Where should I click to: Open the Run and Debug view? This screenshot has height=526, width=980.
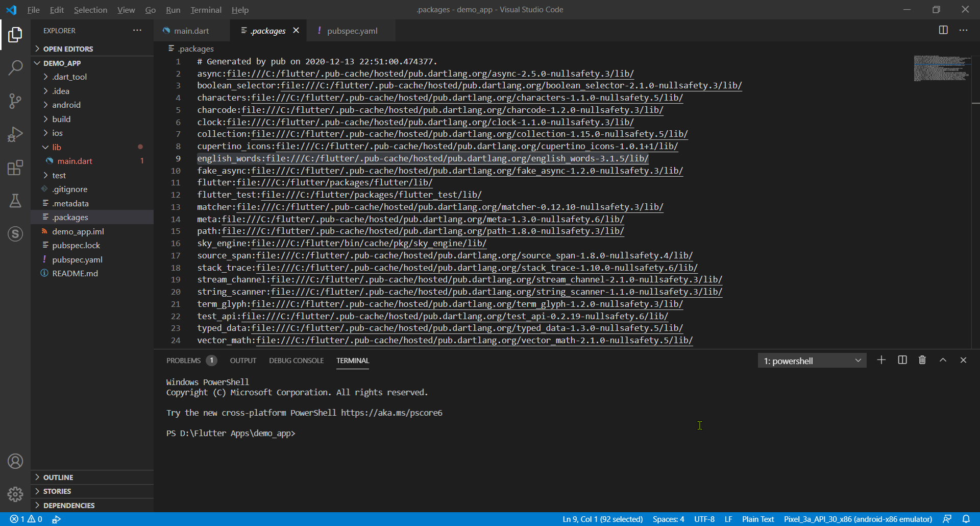15,134
